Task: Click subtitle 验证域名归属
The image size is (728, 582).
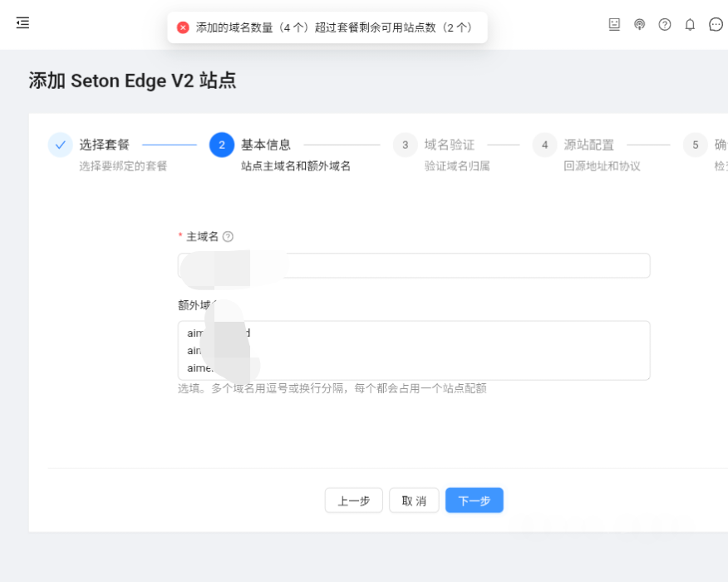Action: tap(457, 166)
